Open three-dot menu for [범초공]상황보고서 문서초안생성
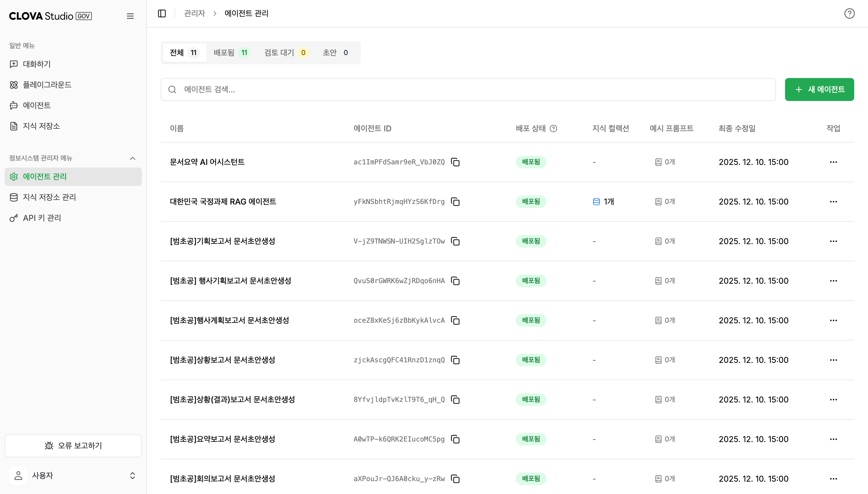868x494 pixels. pos(833,360)
